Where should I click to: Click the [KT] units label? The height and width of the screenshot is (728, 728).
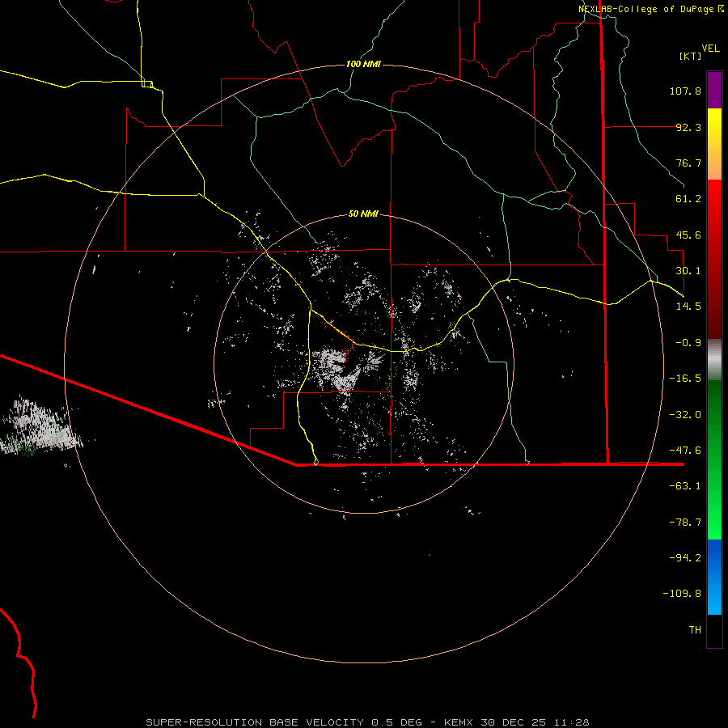click(690, 56)
